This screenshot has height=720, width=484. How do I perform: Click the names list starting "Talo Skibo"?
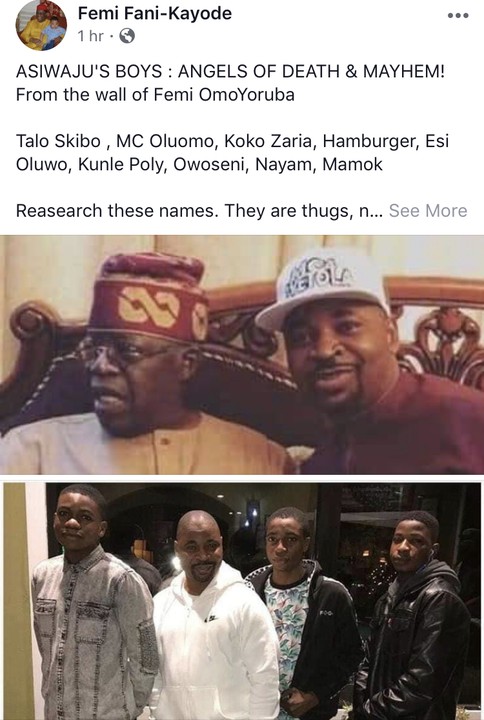coord(232,152)
